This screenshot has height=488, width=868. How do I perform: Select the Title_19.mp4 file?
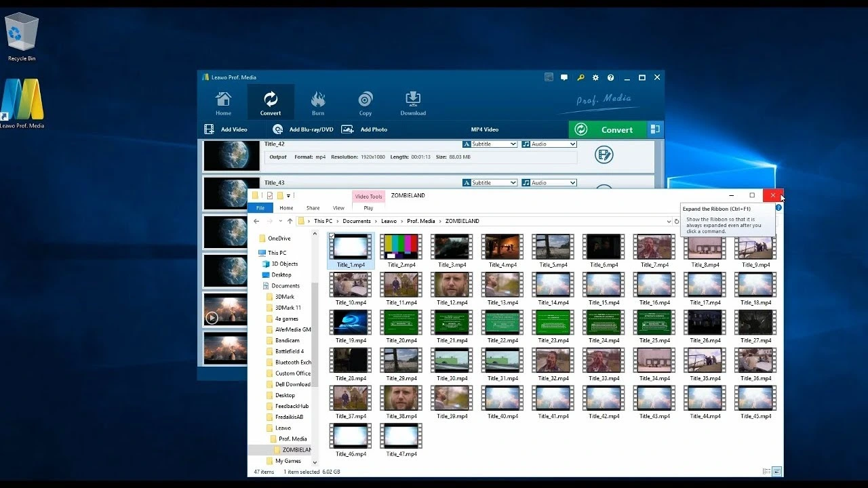351,327
